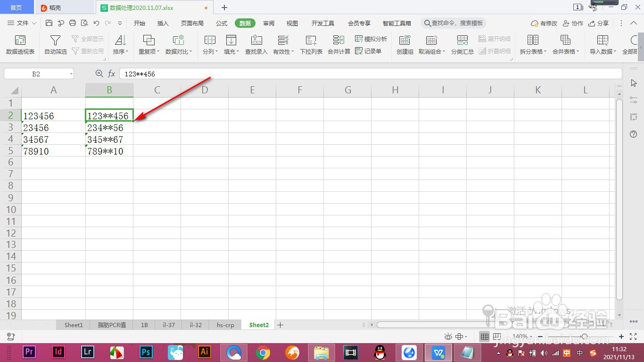644x362 pixels.
Task: Click the formula bar input showing 123**456
Action: coord(371,74)
